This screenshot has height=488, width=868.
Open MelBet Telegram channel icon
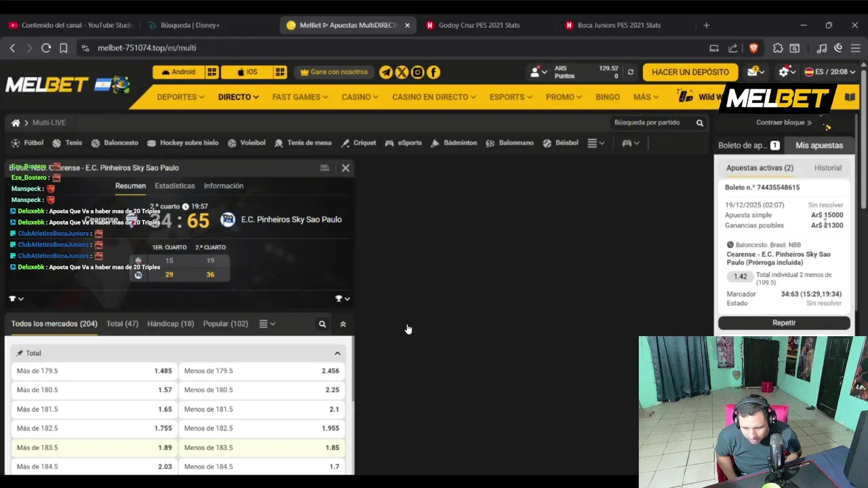coord(386,72)
